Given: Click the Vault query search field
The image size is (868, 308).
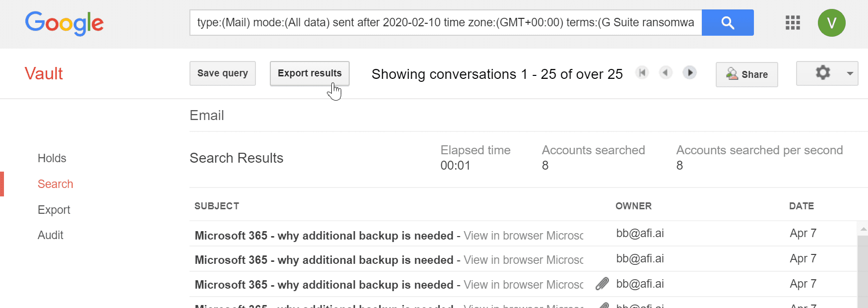Looking at the screenshot, I should pos(445,23).
